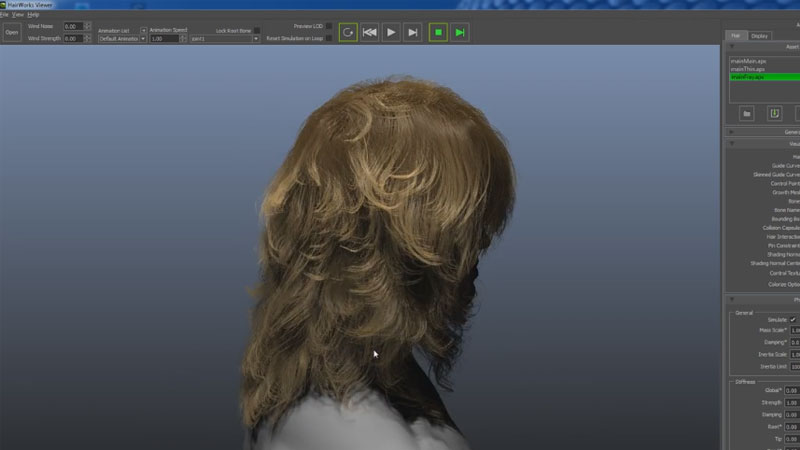
Task: Open the View menu
Action: pyautogui.click(x=18, y=15)
